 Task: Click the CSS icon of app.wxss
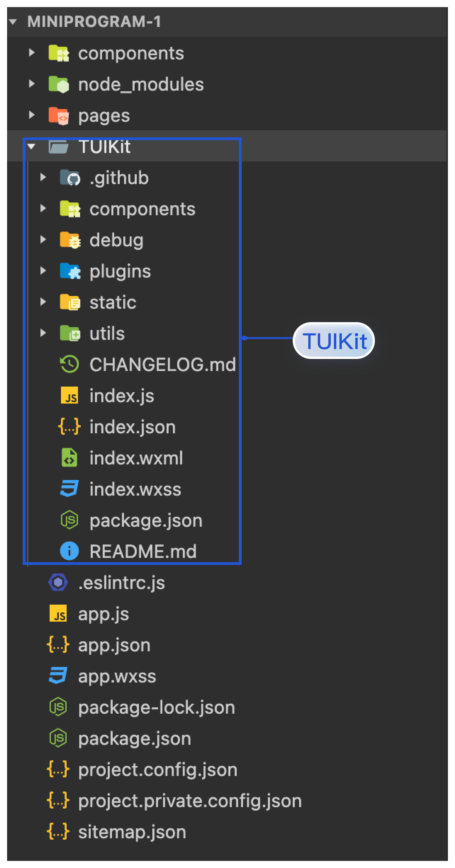click(x=58, y=676)
